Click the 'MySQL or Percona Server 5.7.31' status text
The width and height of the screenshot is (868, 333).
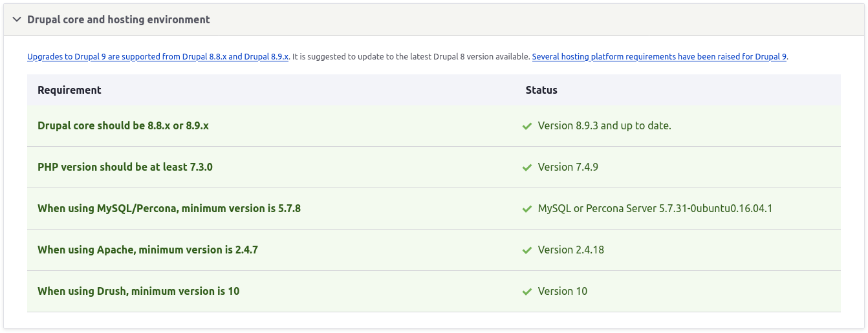coord(655,208)
